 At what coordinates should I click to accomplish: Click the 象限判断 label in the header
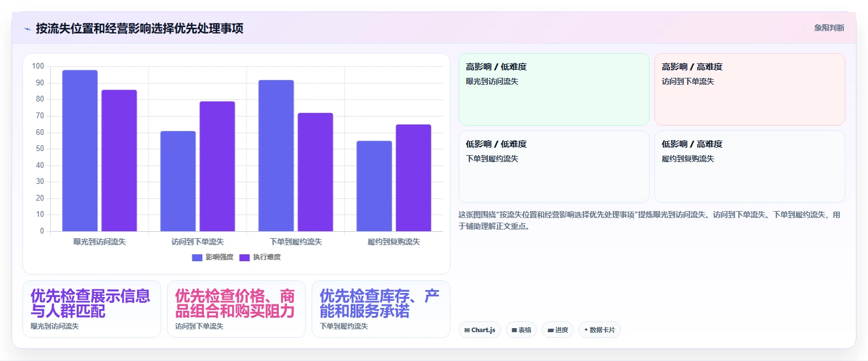829,28
